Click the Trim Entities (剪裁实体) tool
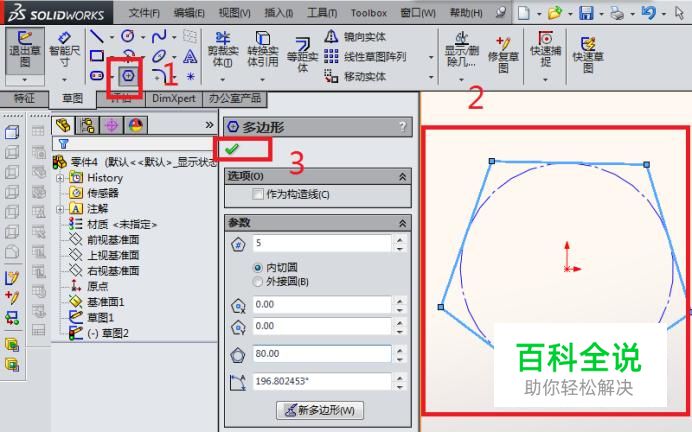This screenshot has height=432, width=692. coord(222,49)
